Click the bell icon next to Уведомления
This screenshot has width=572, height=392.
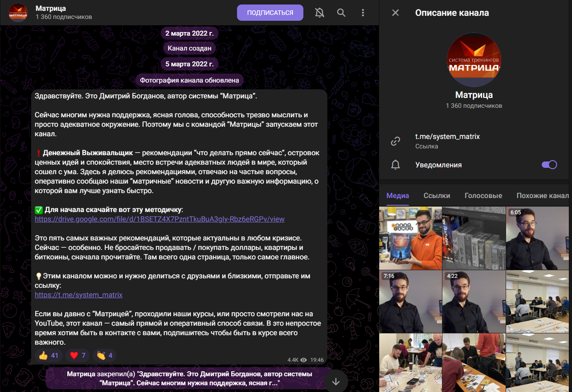pos(395,165)
